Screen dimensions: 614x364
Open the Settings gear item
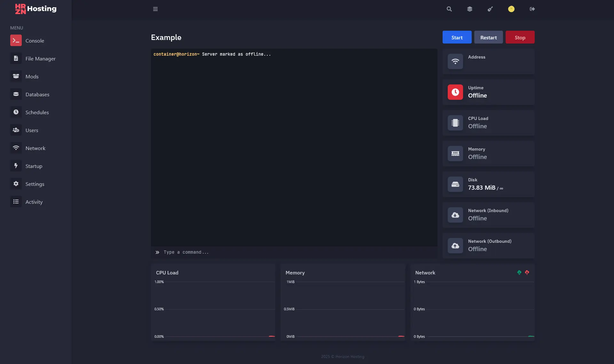(35, 184)
